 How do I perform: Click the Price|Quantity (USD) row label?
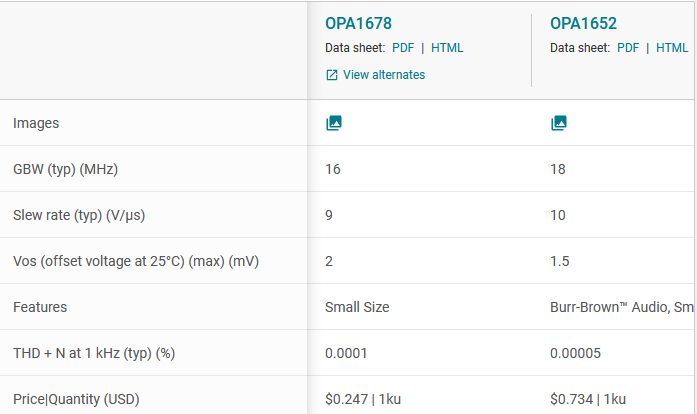[x=76, y=399]
